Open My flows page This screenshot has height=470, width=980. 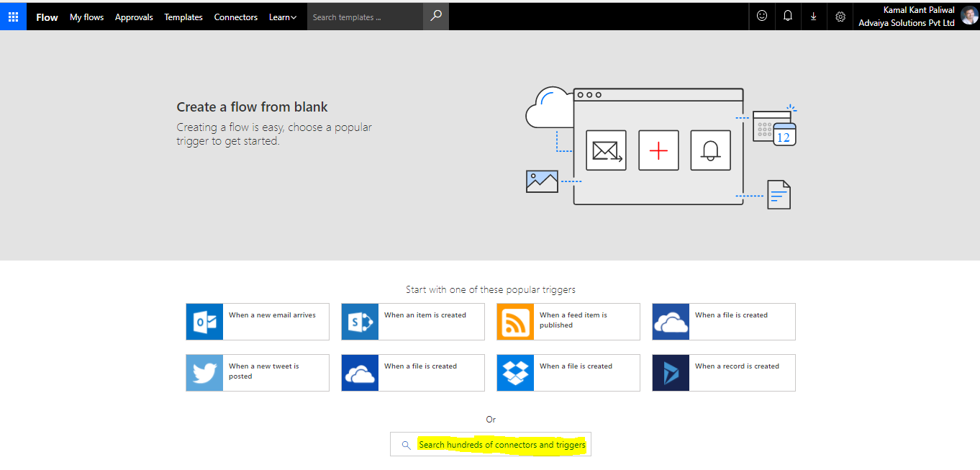coord(86,17)
